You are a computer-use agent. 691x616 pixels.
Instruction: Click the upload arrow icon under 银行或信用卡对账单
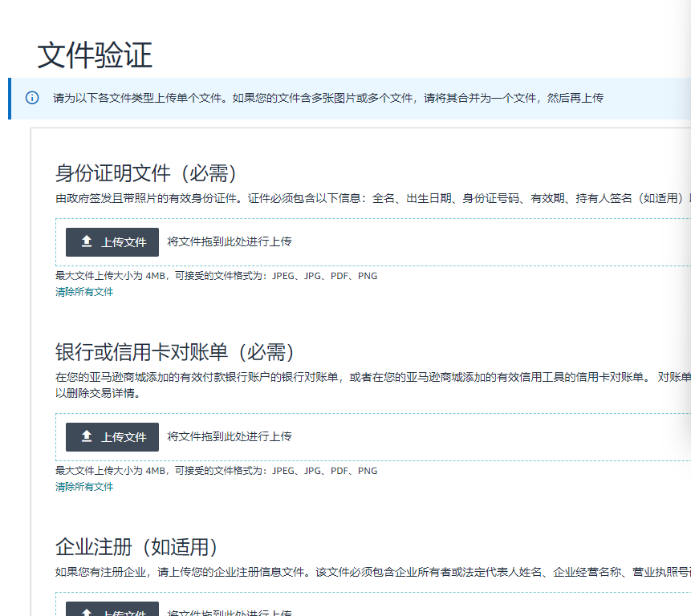coord(87,436)
